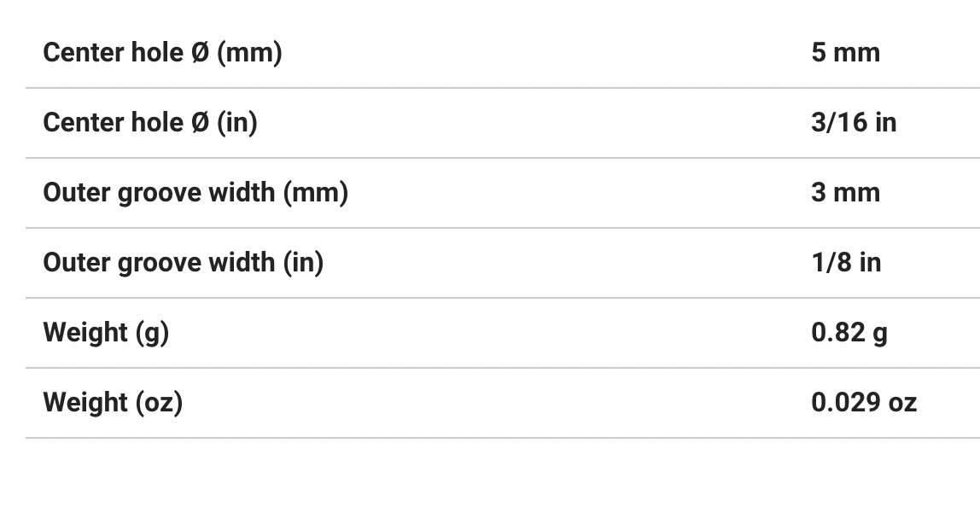980x507 pixels.
Task: Select the "0.029 oz" weight value
Action: [x=864, y=403]
